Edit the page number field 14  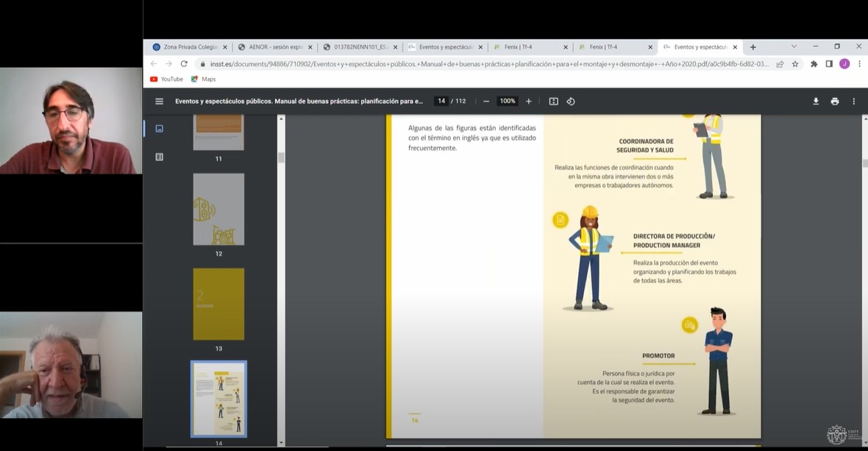pos(441,102)
